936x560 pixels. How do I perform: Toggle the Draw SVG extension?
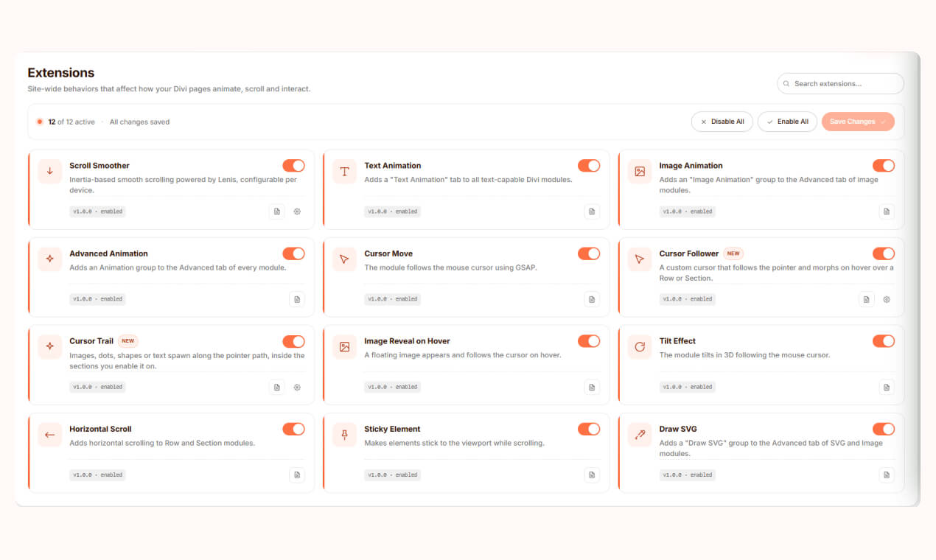[x=884, y=429]
